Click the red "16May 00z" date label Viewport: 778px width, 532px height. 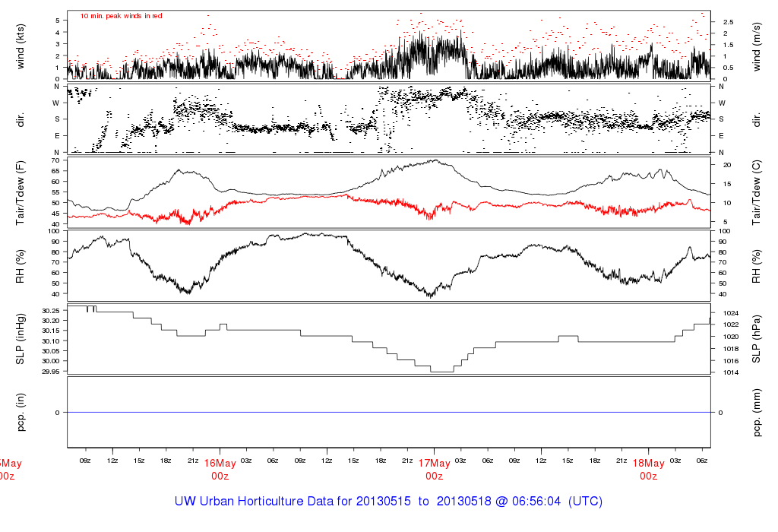220,470
